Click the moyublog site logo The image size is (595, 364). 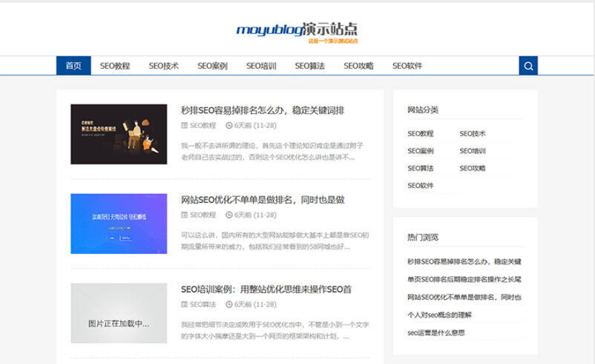pyautogui.click(x=297, y=30)
